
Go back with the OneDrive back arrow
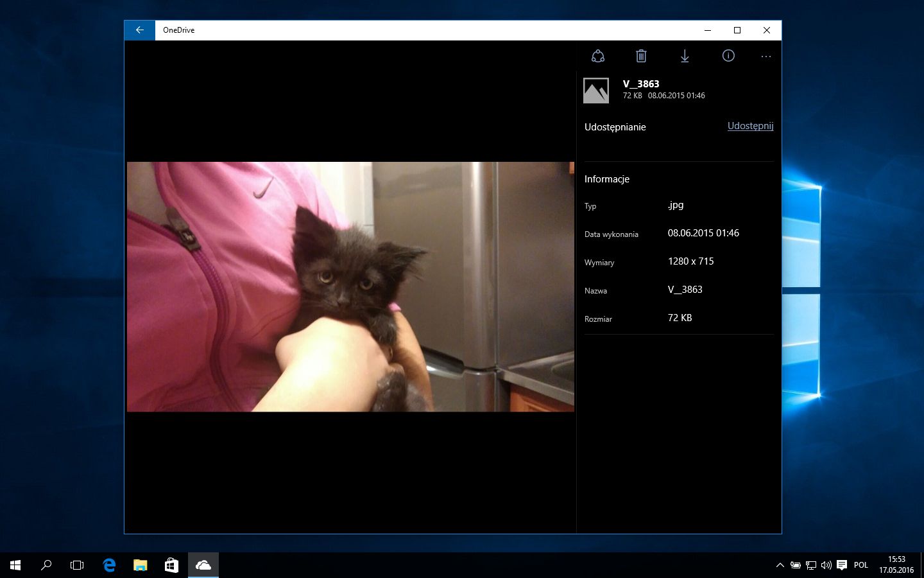pyautogui.click(x=139, y=30)
